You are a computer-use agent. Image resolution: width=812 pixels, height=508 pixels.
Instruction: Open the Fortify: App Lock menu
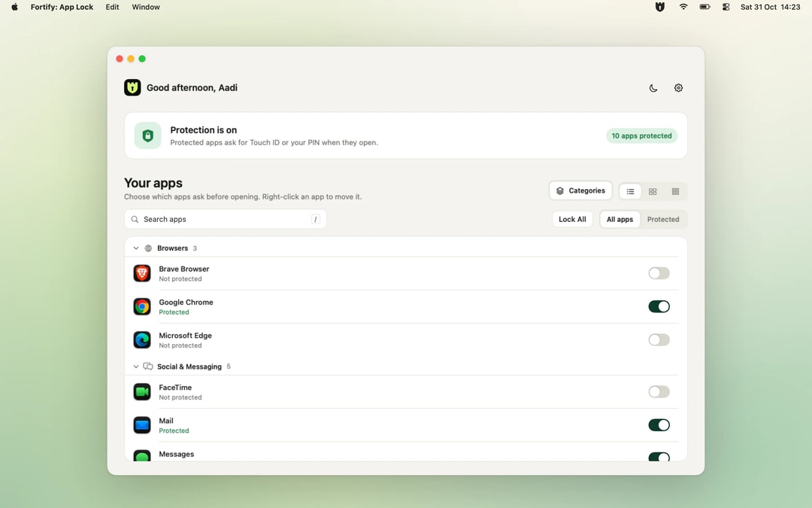[x=62, y=7]
